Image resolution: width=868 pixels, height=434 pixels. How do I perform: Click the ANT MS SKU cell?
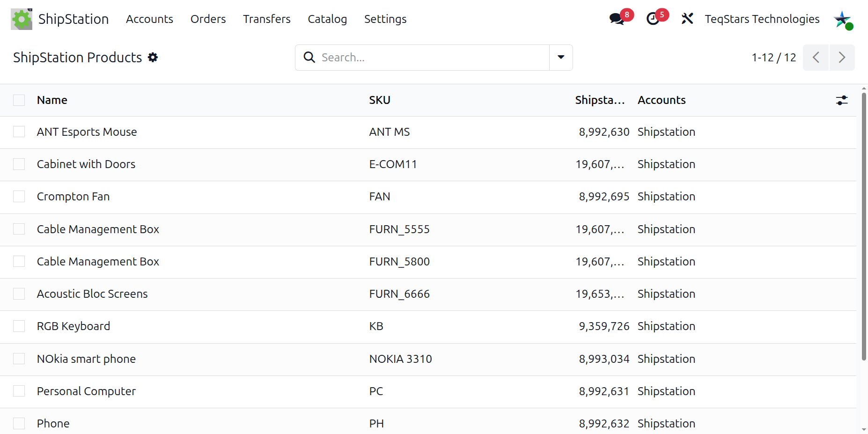(x=390, y=132)
